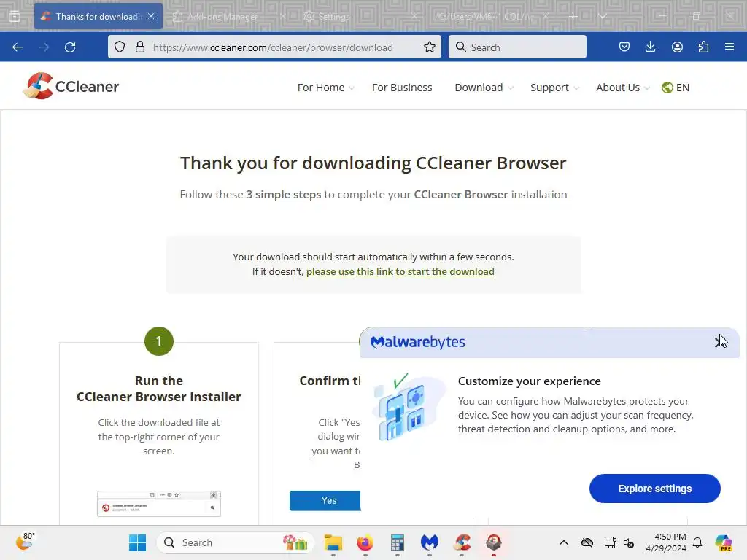Click the forward navigation arrow
Viewport: 747px width, 560px height.
pos(44,47)
